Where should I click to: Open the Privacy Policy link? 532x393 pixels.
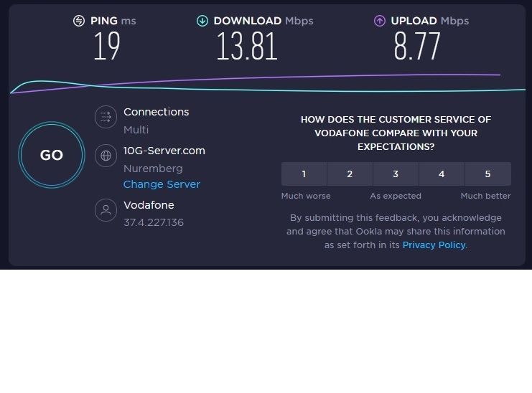(434, 245)
